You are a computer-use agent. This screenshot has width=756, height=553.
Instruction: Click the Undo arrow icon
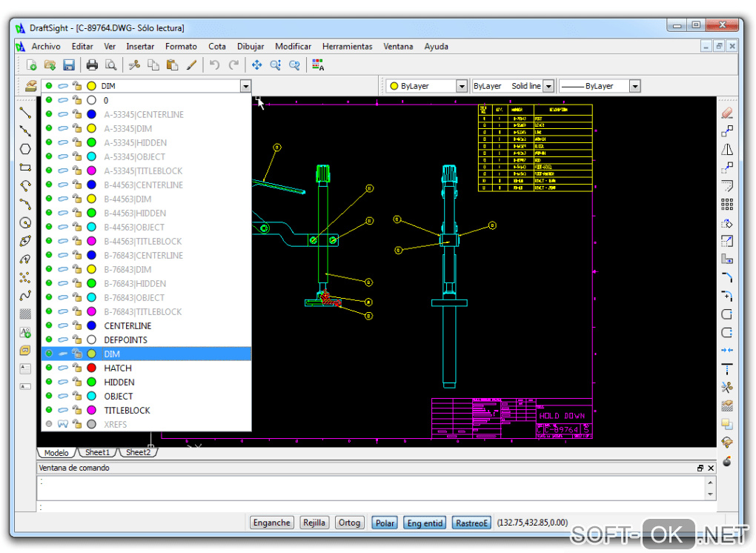[215, 65]
